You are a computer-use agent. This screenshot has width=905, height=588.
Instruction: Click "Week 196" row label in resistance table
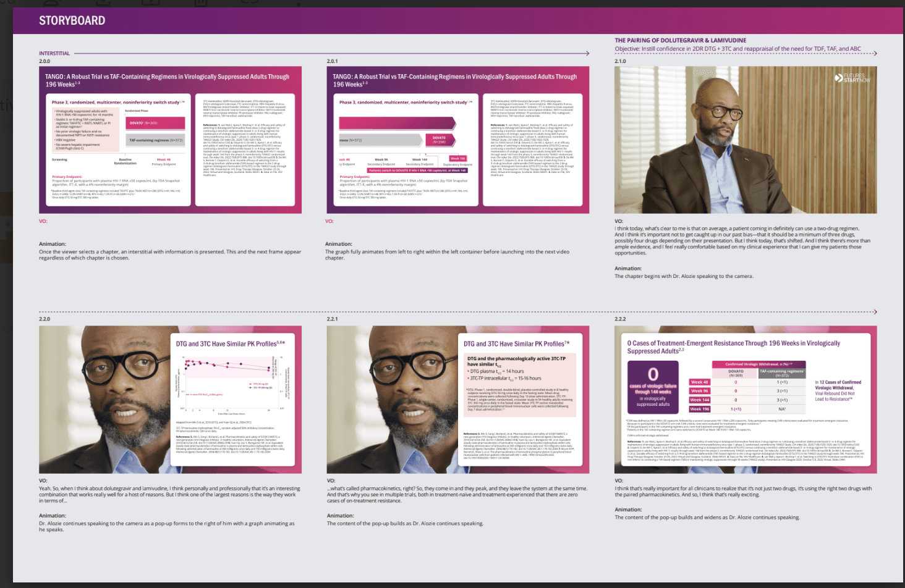pyautogui.click(x=700, y=409)
